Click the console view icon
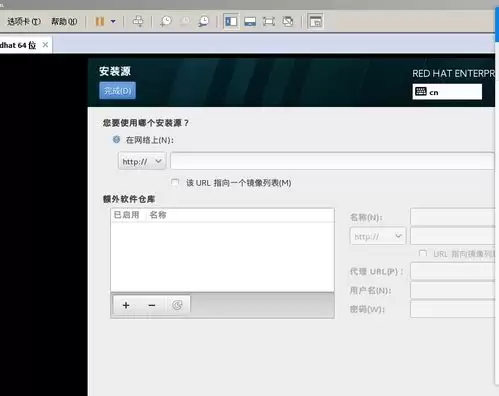 [x=315, y=22]
